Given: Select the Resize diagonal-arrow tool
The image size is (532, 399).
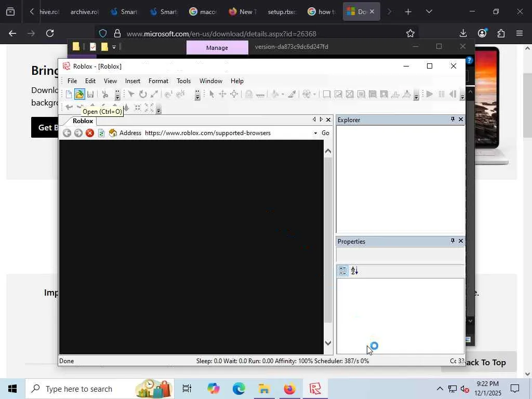Looking at the screenshot, I should click(x=154, y=95).
